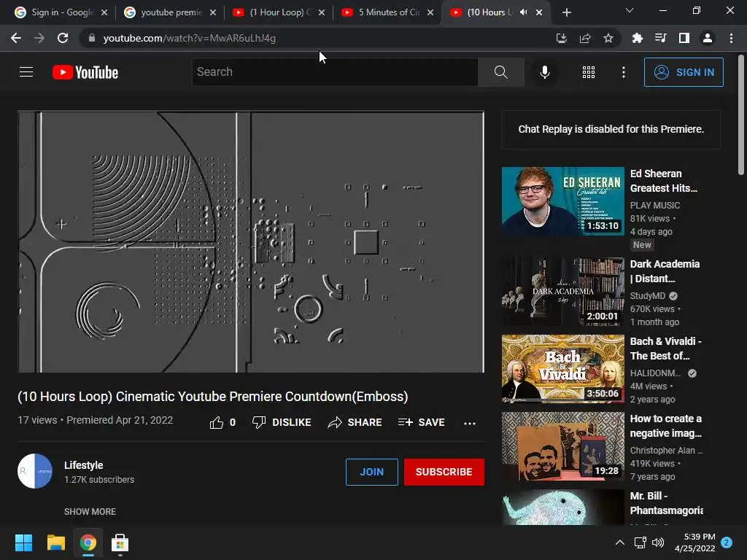Mute the playing (10 Hours) tab audio

(x=524, y=12)
